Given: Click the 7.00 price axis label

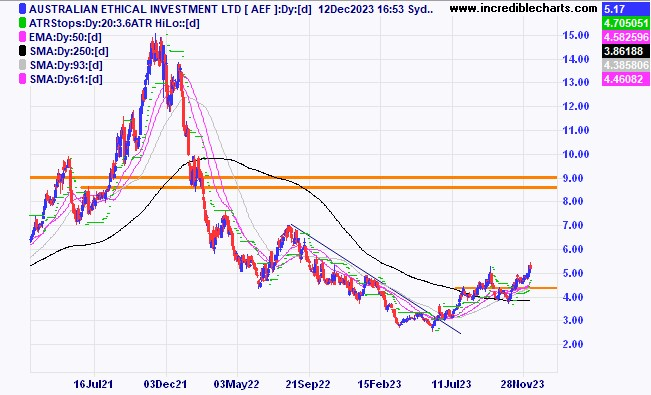Looking at the screenshot, I should [x=573, y=225].
